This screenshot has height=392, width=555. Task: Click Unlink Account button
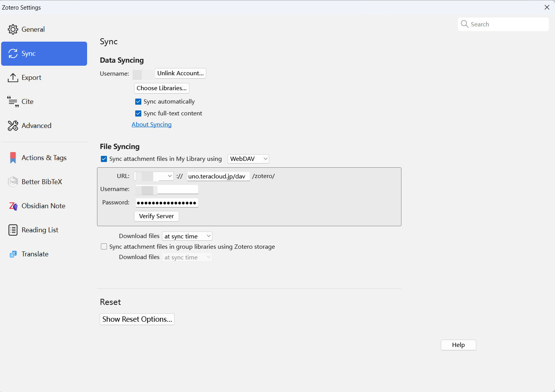[x=181, y=73]
